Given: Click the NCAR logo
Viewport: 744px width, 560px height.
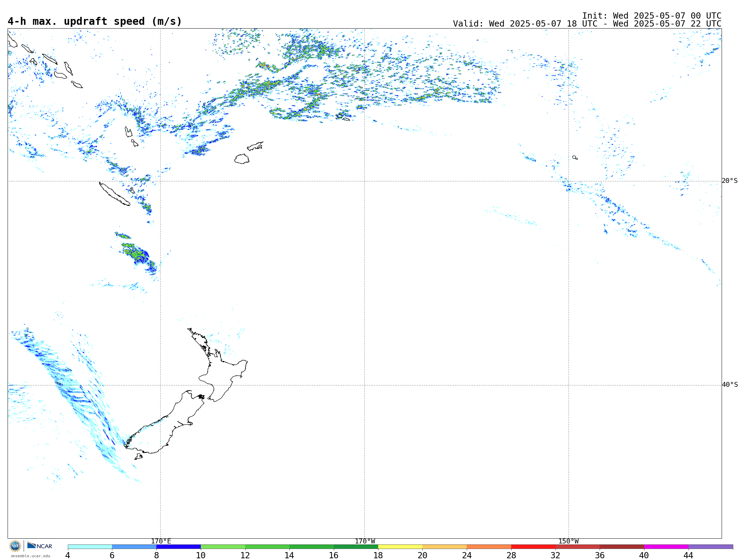Looking at the screenshot, I should [x=40, y=546].
